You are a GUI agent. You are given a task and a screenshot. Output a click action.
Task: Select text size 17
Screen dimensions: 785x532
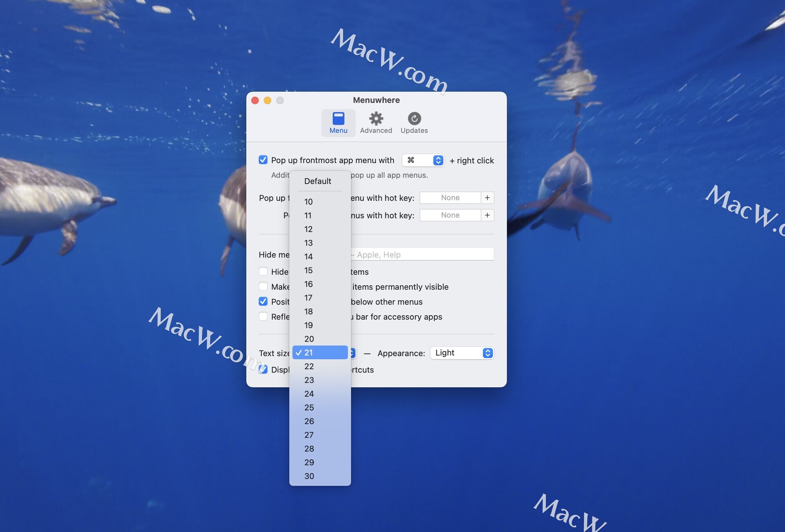tap(320, 298)
